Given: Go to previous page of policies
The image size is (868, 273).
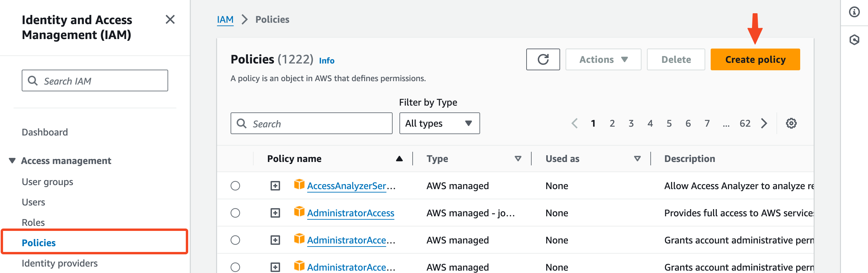Looking at the screenshot, I should click(x=574, y=123).
